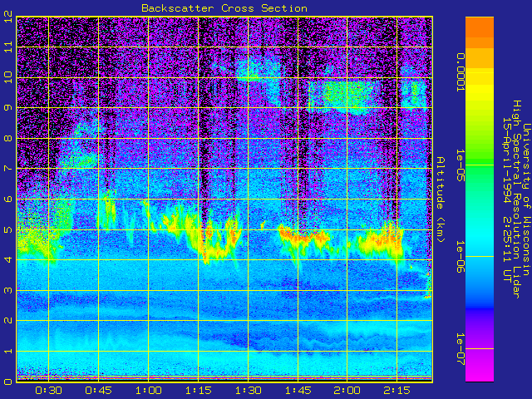Image resolution: width=532 pixels, height=399 pixels.
Task: Click the 'High Spectral Resolution Lidar' text
Action: [x=516, y=199]
